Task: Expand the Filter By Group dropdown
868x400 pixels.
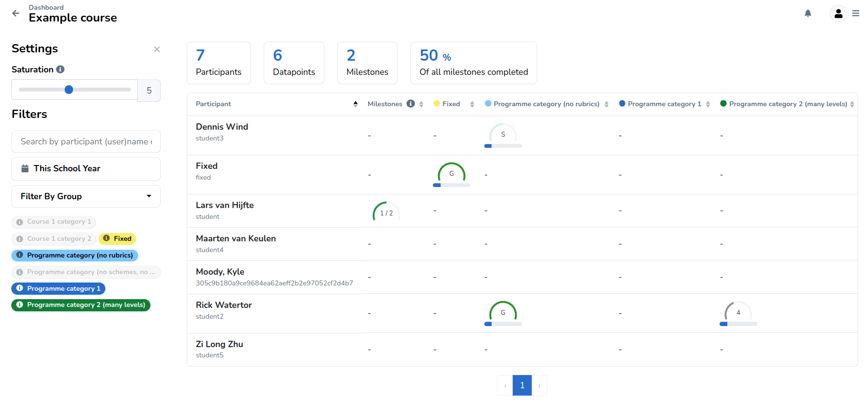Action: (x=86, y=196)
